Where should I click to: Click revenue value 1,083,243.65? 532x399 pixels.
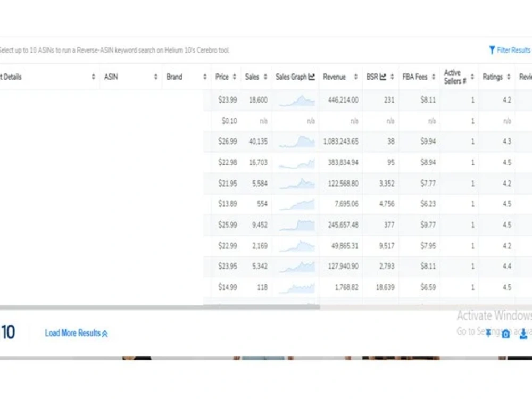(x=340, y=142)
